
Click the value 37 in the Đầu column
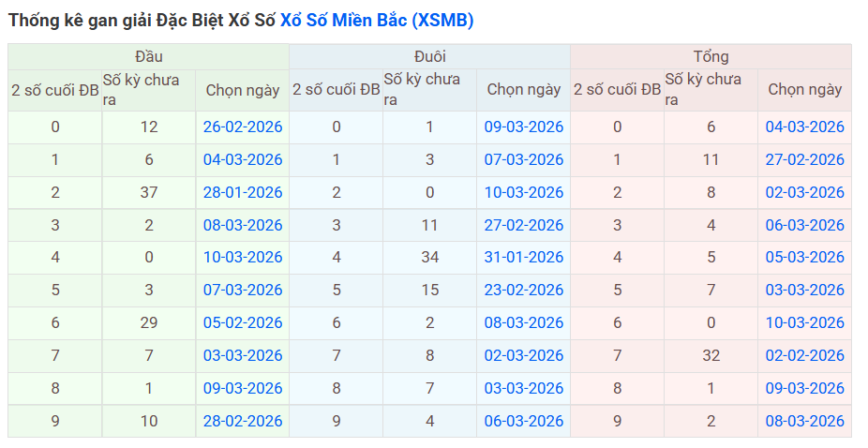pos(149,192)
